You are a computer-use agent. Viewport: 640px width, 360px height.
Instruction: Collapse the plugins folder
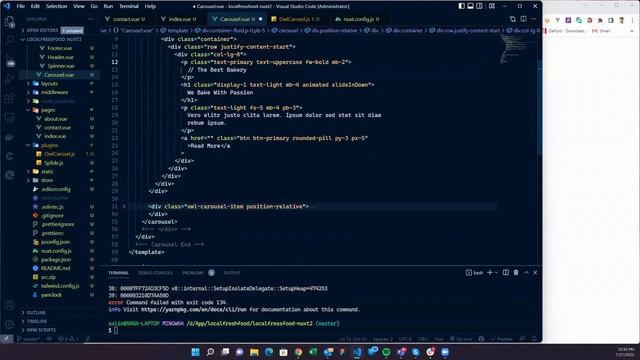click(x=49, y=145)
